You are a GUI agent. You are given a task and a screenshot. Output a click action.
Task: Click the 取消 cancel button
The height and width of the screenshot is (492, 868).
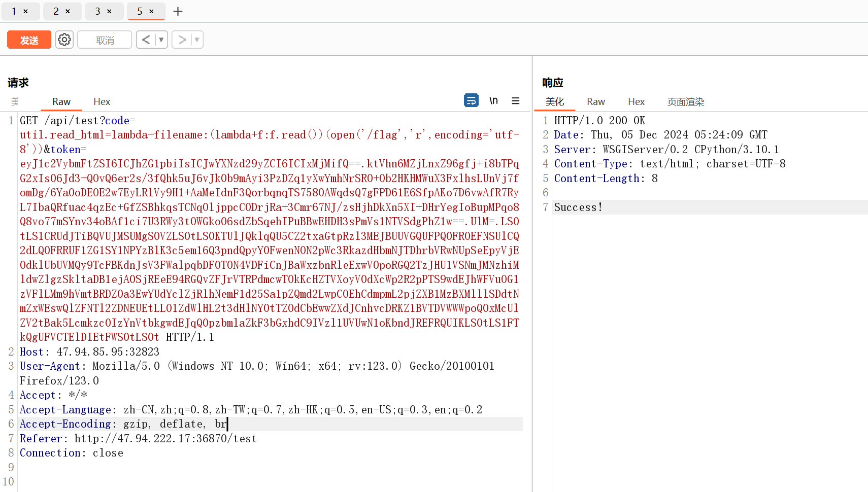(x=105, y=40)
